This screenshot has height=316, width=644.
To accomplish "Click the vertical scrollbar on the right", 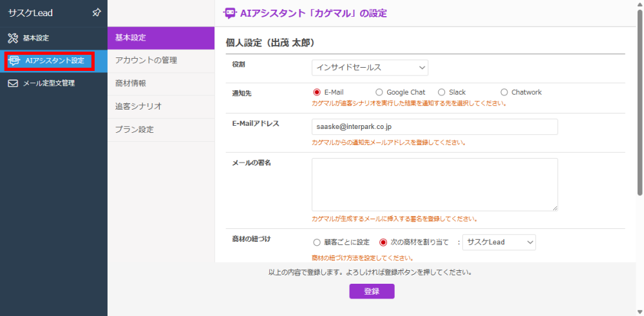I will [x=639, y=103].
